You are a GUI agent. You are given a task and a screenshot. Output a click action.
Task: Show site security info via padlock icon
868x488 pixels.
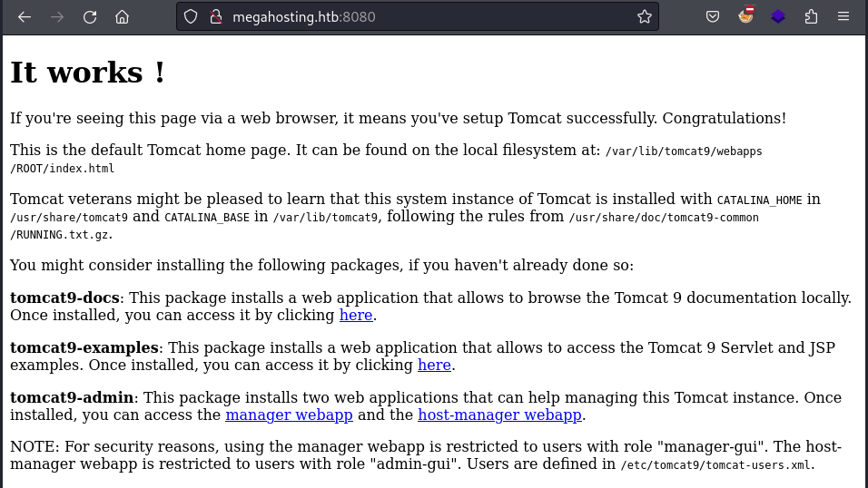(215, 16)
